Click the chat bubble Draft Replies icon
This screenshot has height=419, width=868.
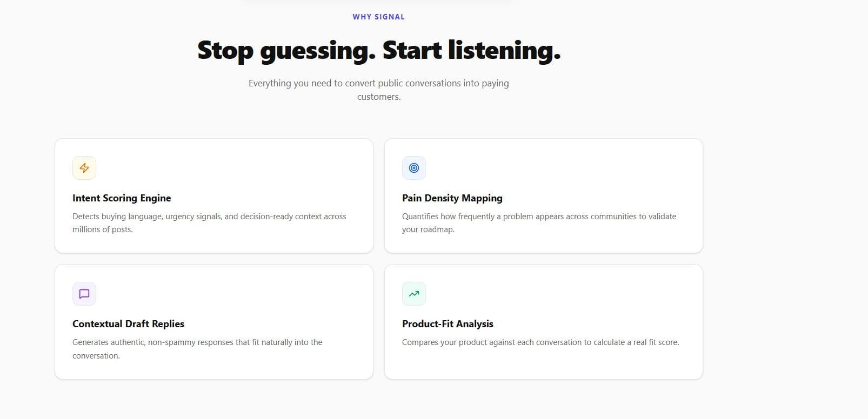point(84,294)
